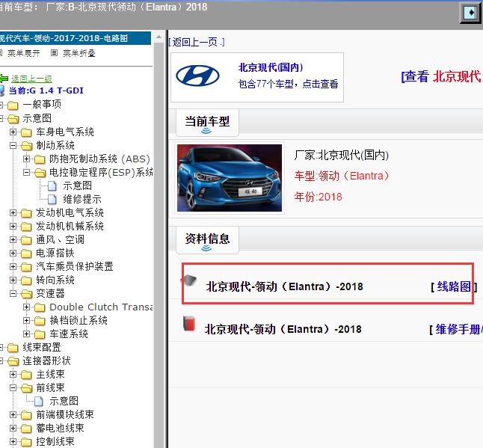This screenshot has width=483, height=448.
Task: Click the computer icon beside 当前:G 1.4 T-GDI
Action: click(x=2, y=90)
